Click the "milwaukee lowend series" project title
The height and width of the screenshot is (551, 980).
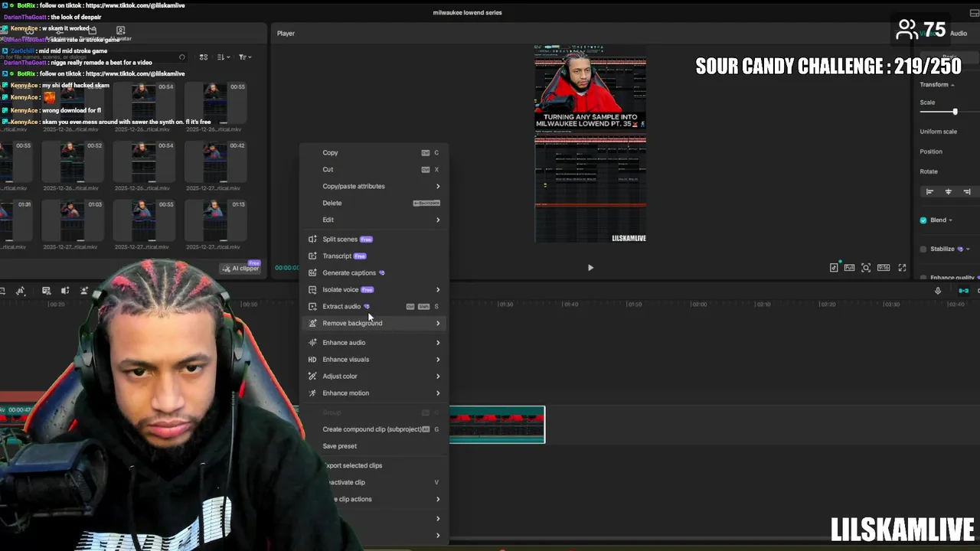click(x=467, y=13)
